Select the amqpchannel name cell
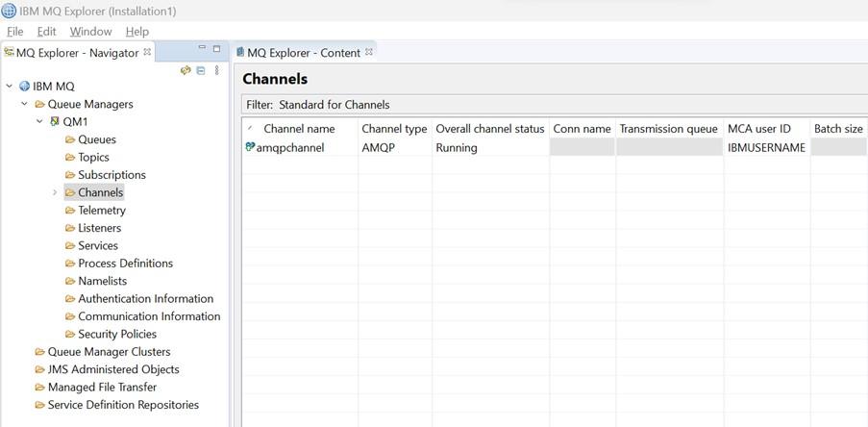The width and height of the screenshot is (868, 427). (290, 148)
